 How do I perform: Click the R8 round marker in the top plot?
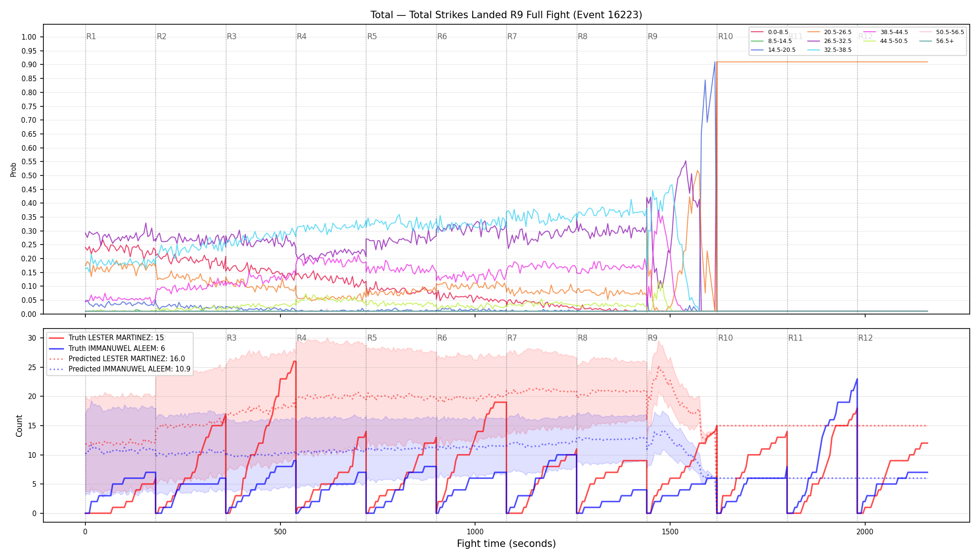(x=582, y=36)
